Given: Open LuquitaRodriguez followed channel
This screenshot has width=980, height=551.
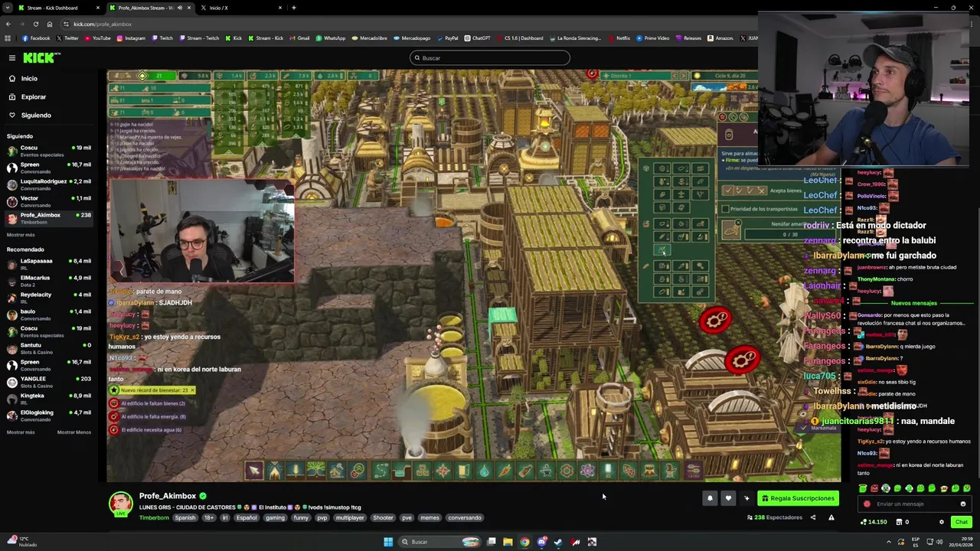Looking at the screenshot, I should 49,184.
